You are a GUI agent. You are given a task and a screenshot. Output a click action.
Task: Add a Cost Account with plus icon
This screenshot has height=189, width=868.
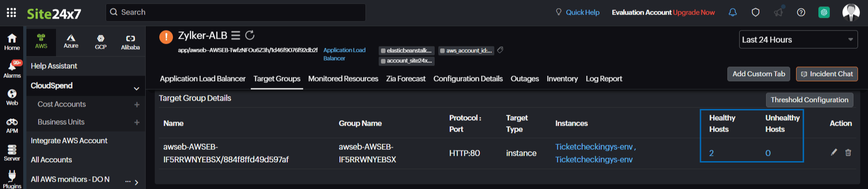(x=137, y=105)
